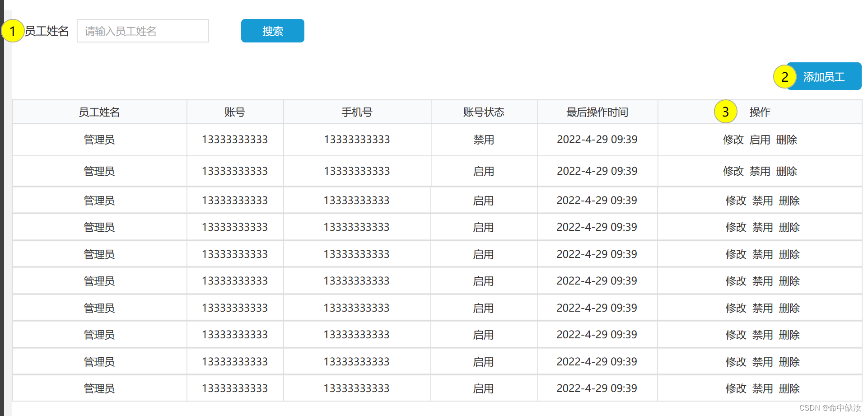The image size is (868, 416).
Task: Click the blue 搜索 button
Action: tap(273, 31)
